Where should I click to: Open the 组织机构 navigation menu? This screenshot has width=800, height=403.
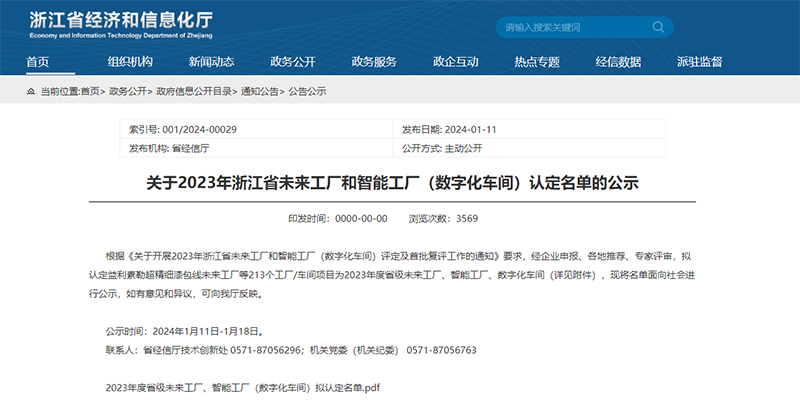click(x=130, y=62)
